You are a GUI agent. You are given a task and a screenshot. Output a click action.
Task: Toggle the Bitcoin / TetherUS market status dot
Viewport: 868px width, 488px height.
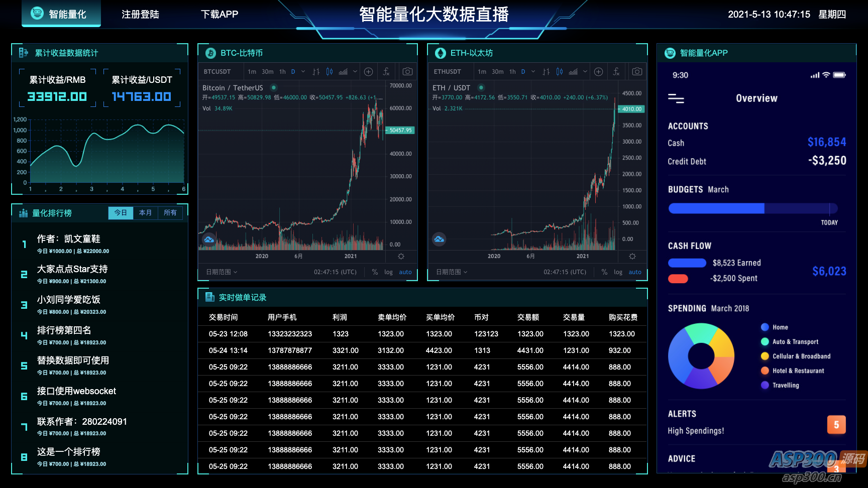pos(274,87)
